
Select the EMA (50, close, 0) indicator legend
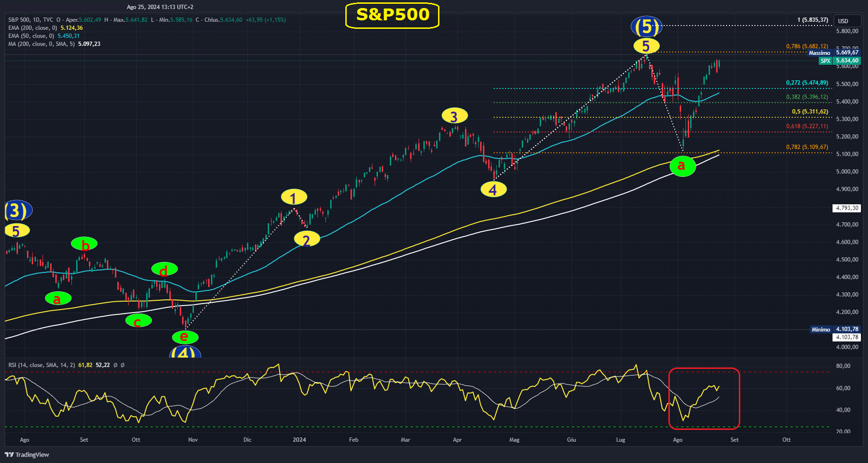coord(31,36)
